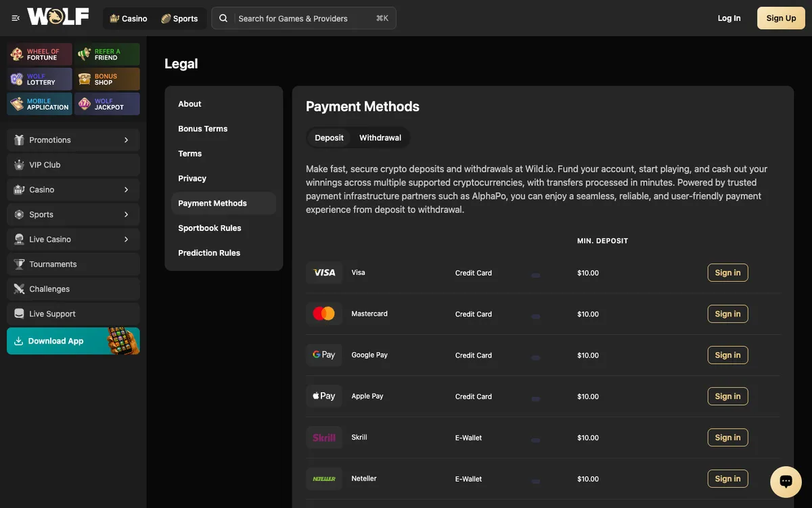
Task: Click the Apple Pay logo
Action: click(324, 396)
